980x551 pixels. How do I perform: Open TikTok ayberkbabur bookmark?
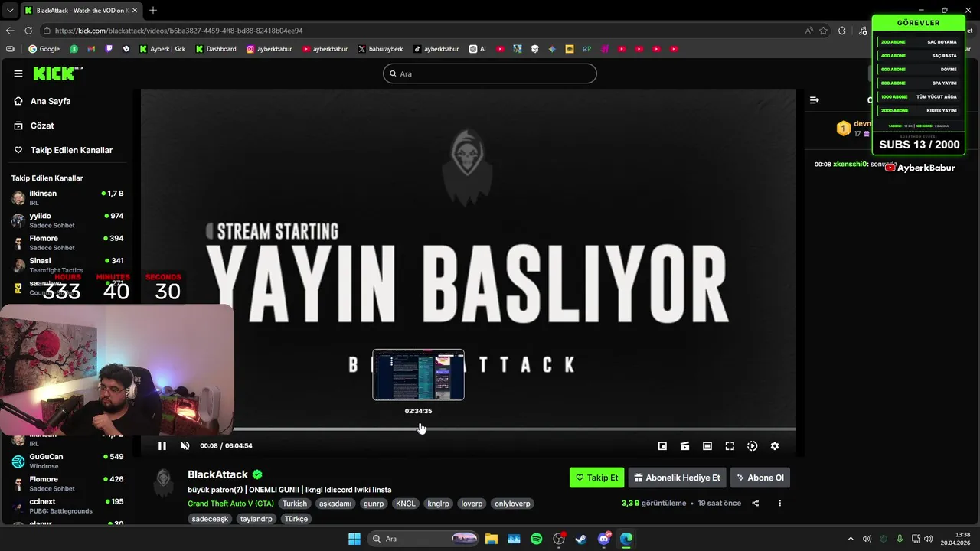coord(436,49)
